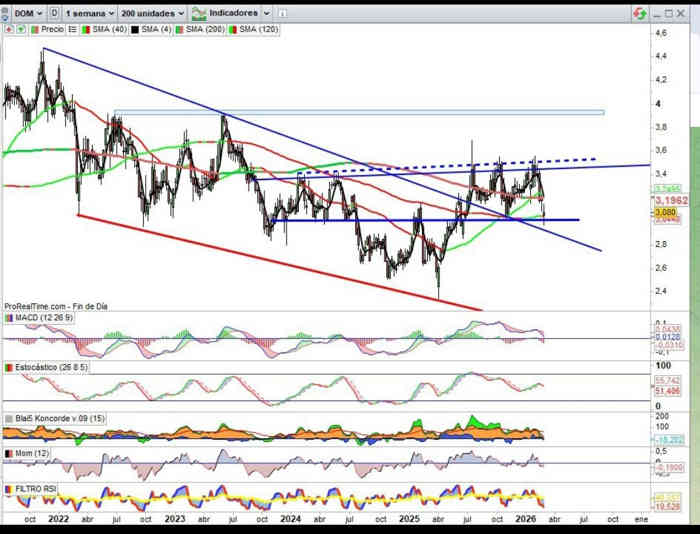Click the Estocástico panel color icon
The image size is (700, 534).
tap(9, 368)
